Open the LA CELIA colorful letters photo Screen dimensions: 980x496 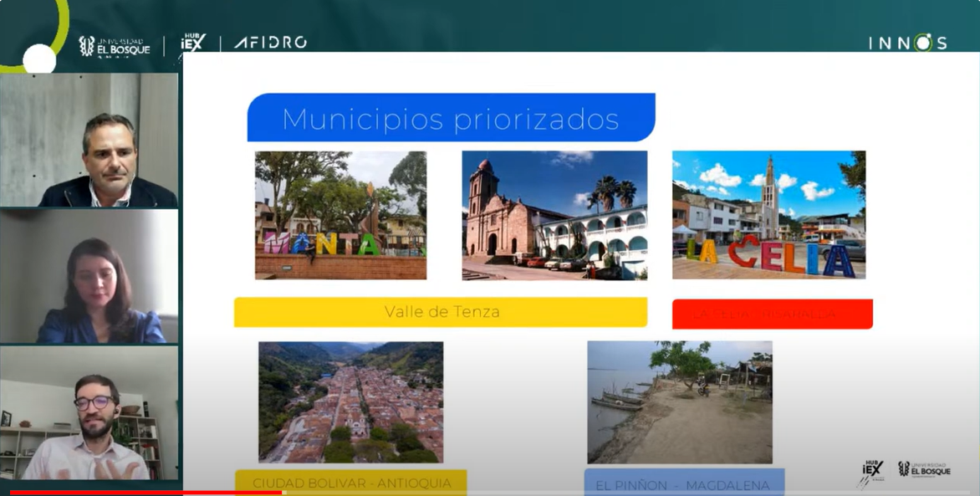click(768, 214)
